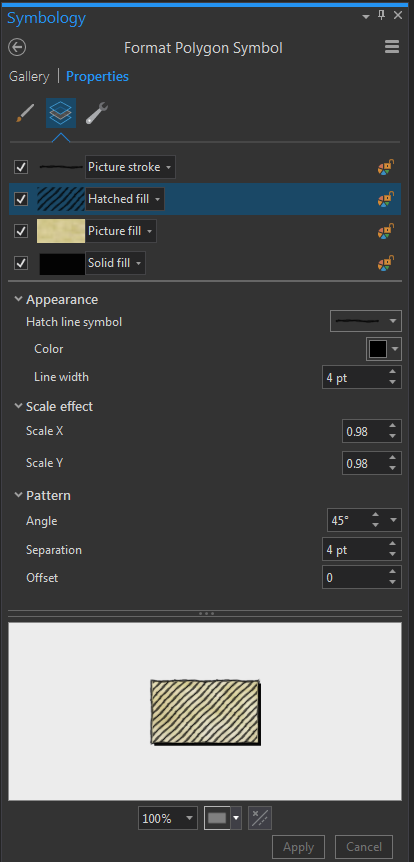Switch to the Properties tab
The image size is (414, 862).
(x=97, y=76)
